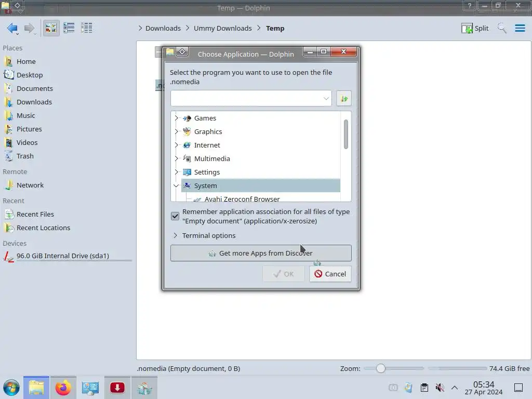Select the Games tree row
532x399 pixels.
[x=261, y=118]
